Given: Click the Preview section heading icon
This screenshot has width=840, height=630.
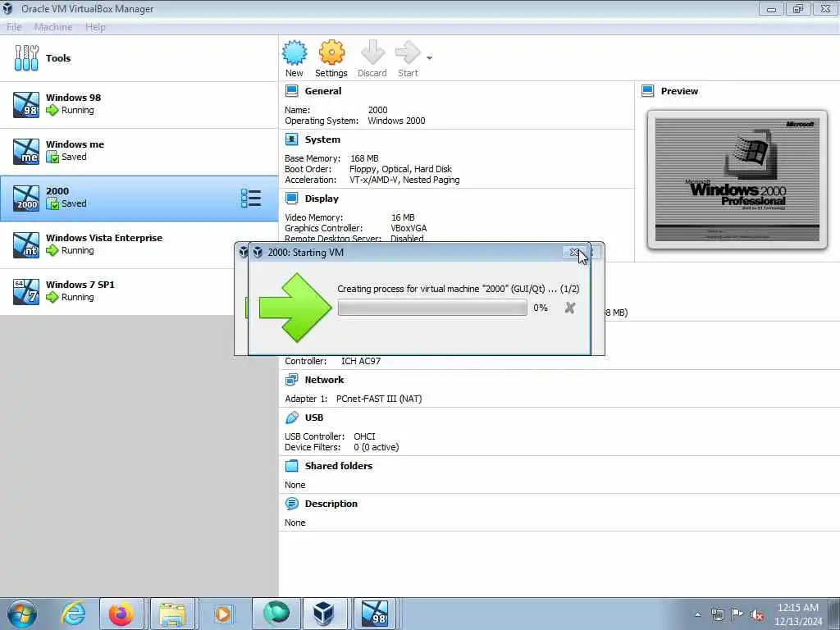Looking at the screenshot, I should click(x=648, y=91).
